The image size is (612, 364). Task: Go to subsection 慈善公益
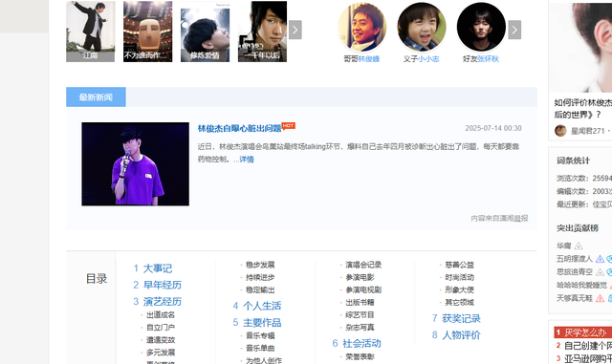(459, 265)
